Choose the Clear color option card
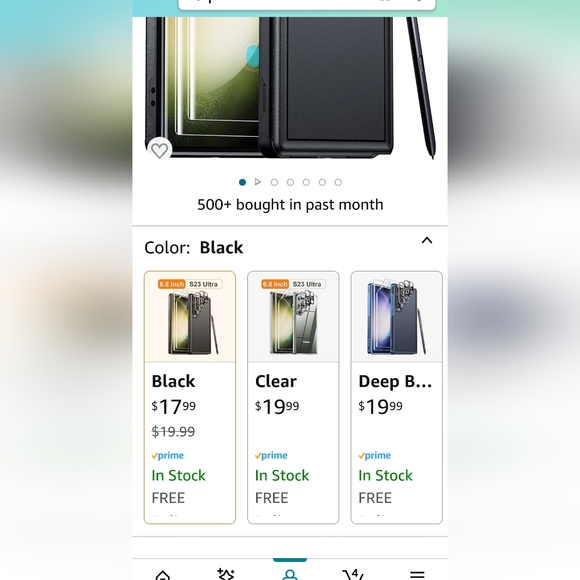 point(293,397)
